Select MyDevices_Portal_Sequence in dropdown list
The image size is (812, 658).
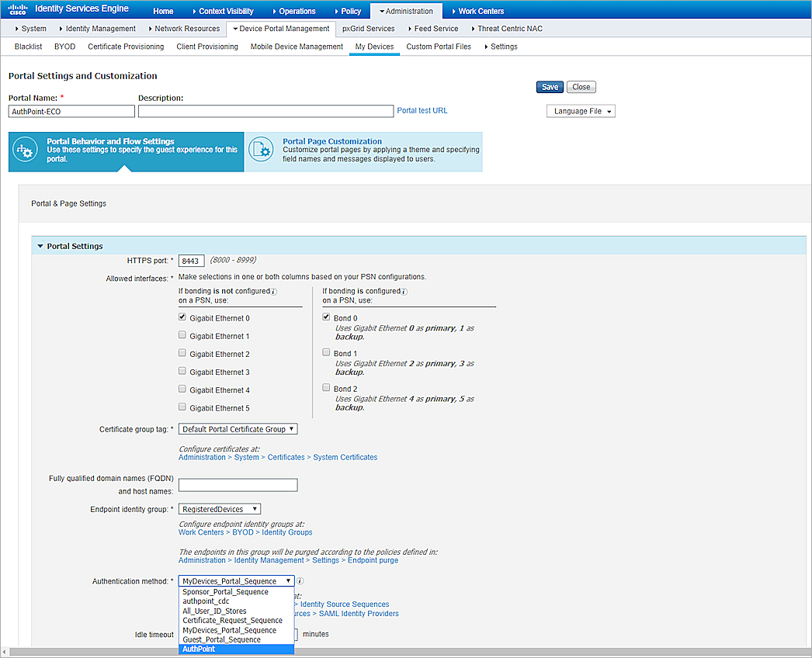point(236,630)
